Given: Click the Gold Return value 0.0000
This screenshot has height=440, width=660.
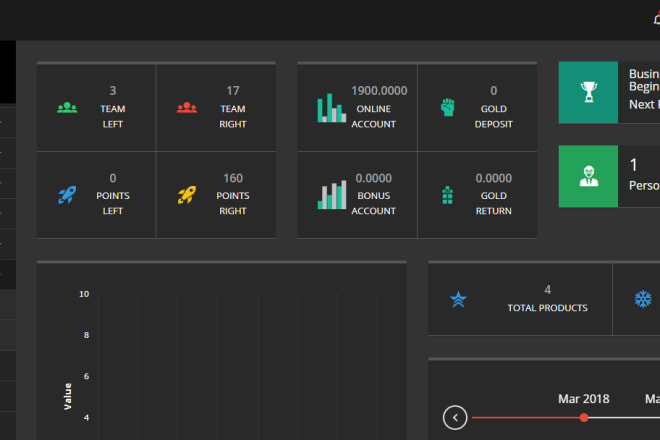Looking at the screenshot, I should pos(494,178).
